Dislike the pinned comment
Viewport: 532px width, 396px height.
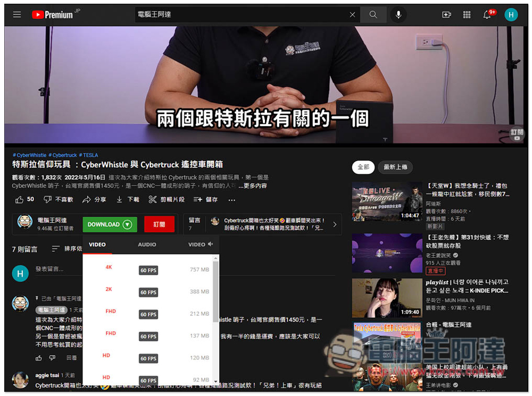(x=52, y=358)
